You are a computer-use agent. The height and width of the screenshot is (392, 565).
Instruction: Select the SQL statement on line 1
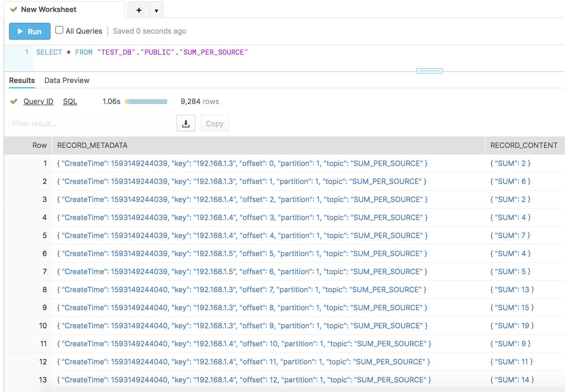point(141,52)
